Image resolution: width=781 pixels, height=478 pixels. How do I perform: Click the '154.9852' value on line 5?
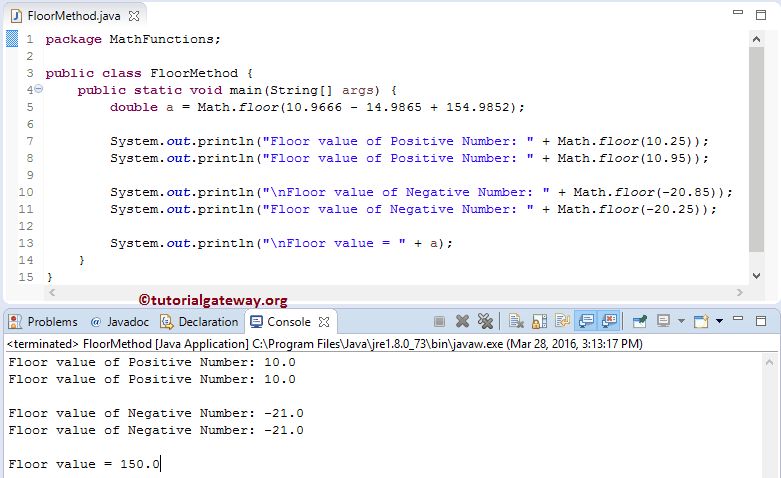pos(478,107)
